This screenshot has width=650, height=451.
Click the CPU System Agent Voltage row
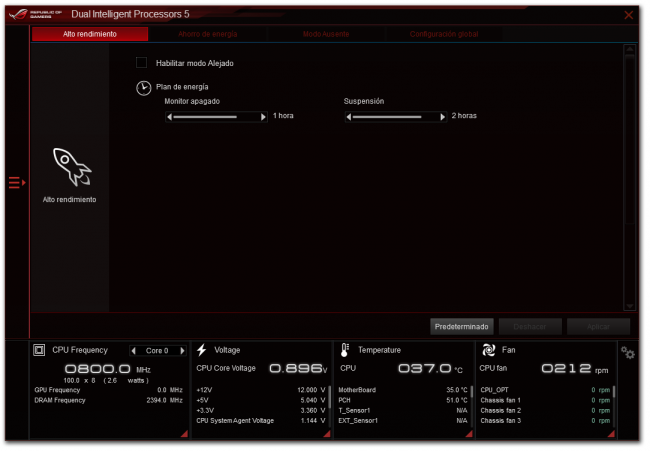(261, 421)
